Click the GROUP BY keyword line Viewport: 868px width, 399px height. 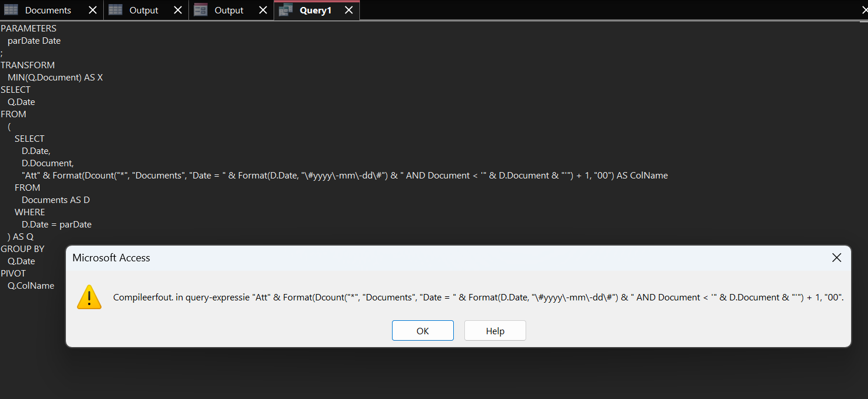[22, 249]
